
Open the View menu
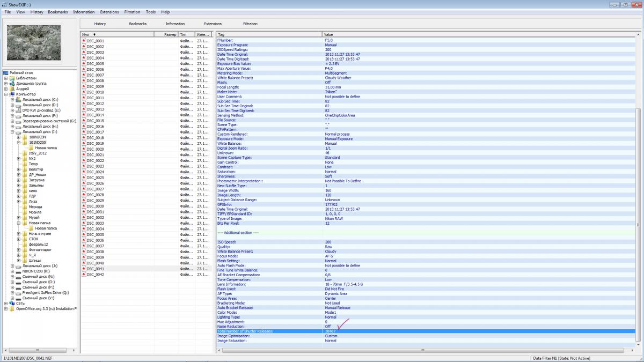coord(20,12)
